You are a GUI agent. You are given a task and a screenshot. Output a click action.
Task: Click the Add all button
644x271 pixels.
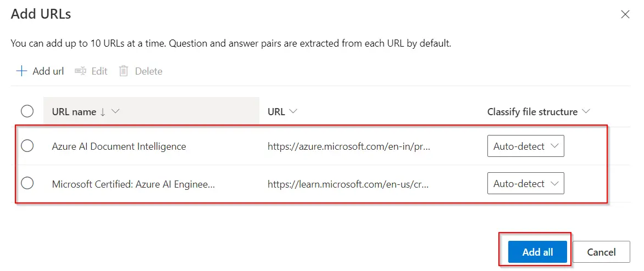537,252
